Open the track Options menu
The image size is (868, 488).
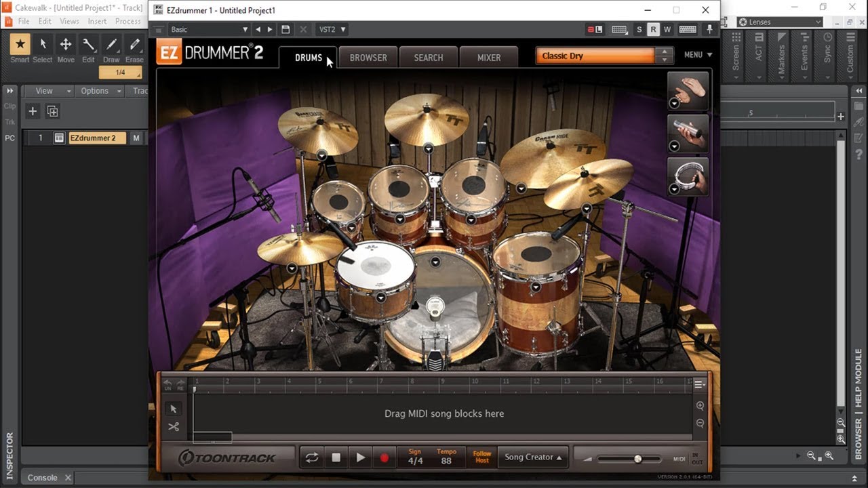(x=100, y=91)
